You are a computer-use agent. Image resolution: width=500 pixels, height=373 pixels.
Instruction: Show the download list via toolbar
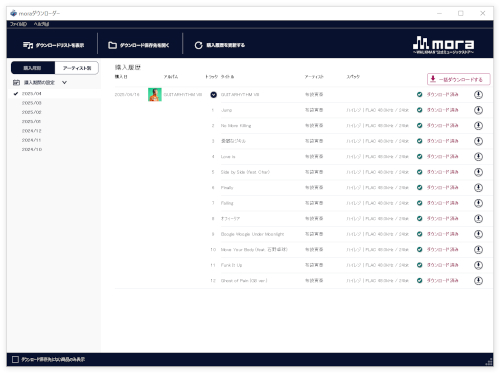54,45
